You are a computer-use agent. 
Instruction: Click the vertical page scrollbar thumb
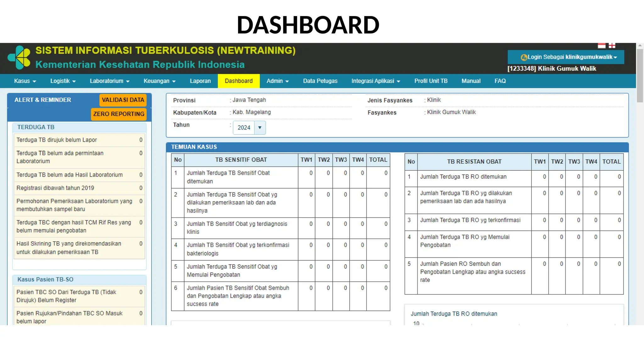click(x=640, y=75)
